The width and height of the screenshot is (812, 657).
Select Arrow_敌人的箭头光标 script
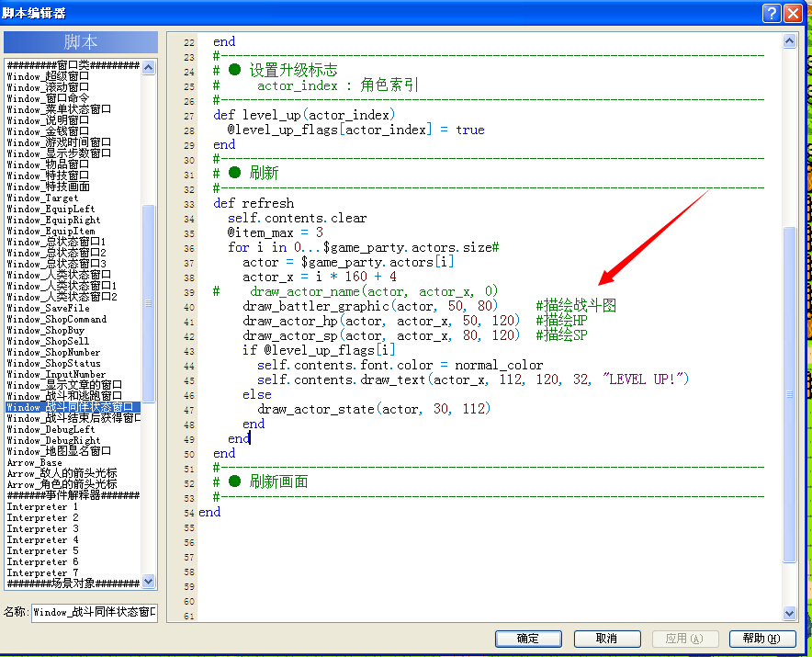[62, 473]
